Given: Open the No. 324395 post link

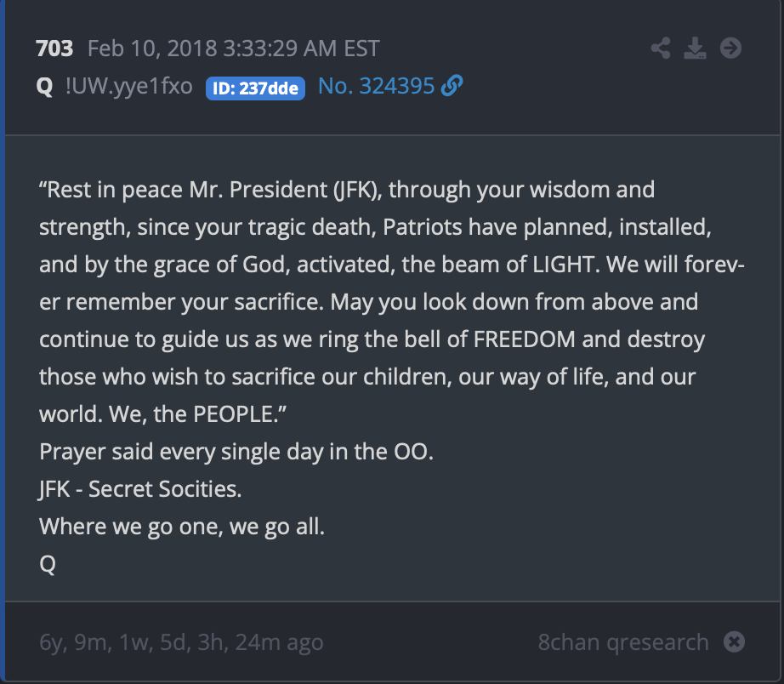Looking at the screenshot, I should [x=377, y=86].
